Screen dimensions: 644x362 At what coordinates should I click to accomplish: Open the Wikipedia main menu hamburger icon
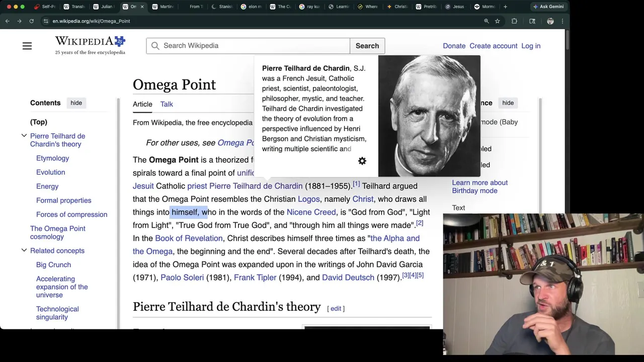[27, 46]
